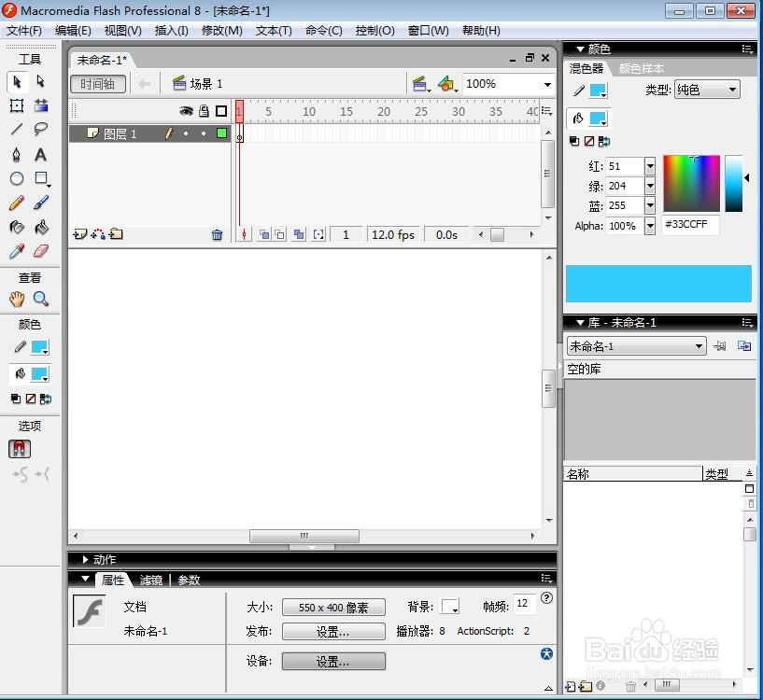Select the Pen tool
Viewport: 763px width, 700px height.
pyautogui.click(x=17, y=155)
